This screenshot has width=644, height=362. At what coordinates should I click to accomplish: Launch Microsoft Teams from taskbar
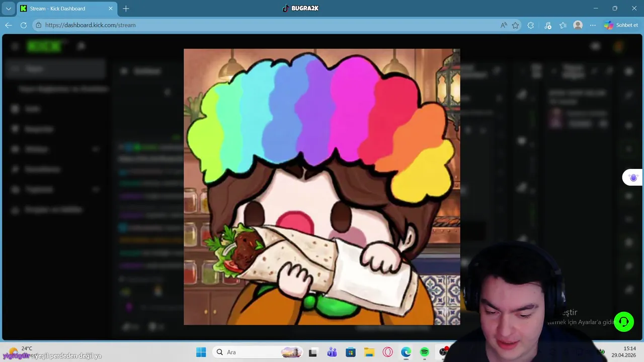[332, 352]
